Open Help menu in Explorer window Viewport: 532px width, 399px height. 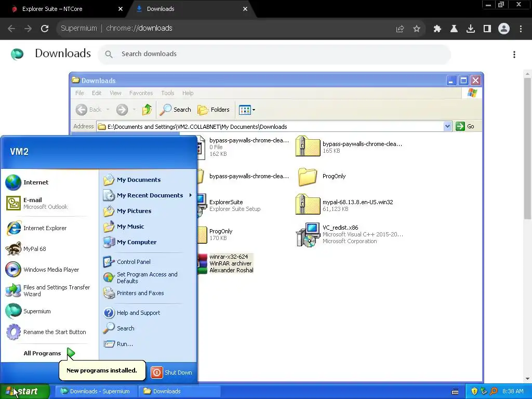pos(188,93)
